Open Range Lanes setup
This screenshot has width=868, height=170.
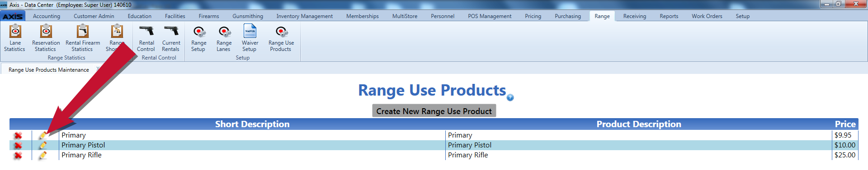click(x=224, y=38)
